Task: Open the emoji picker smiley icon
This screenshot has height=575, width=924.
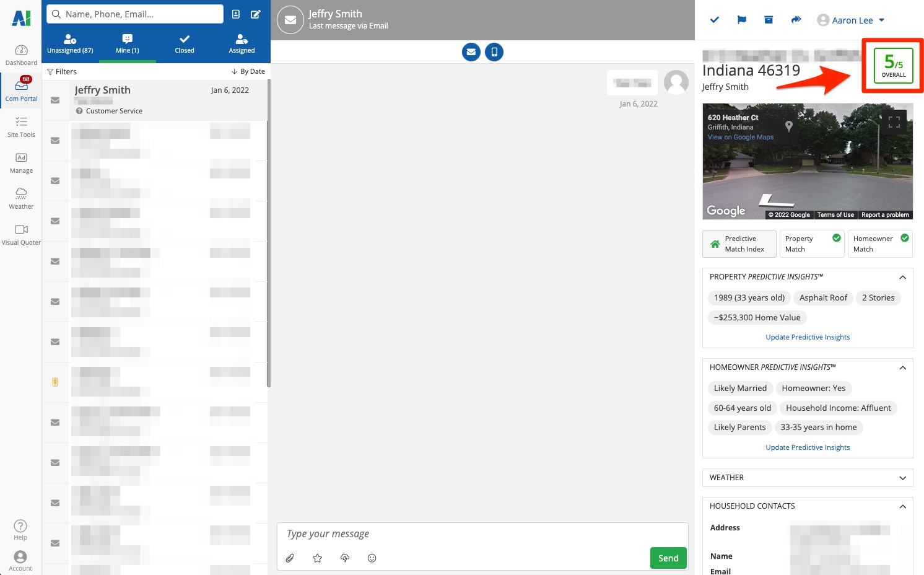Action: pyautogui.click(x=372, y=558)
